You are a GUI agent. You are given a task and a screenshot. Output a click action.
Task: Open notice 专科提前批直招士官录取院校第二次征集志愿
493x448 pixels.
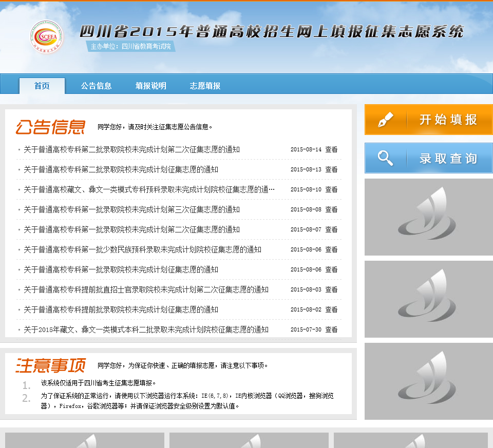click(x=146, y=289)
